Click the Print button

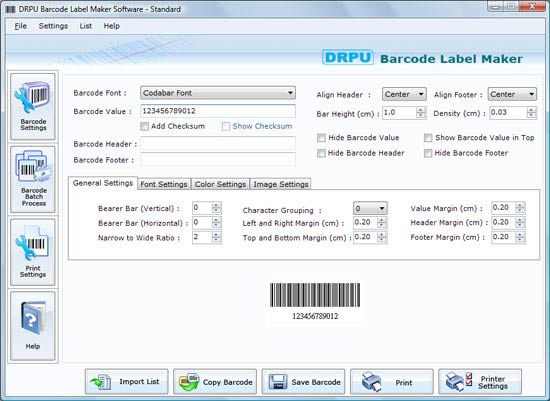[392, 382]
